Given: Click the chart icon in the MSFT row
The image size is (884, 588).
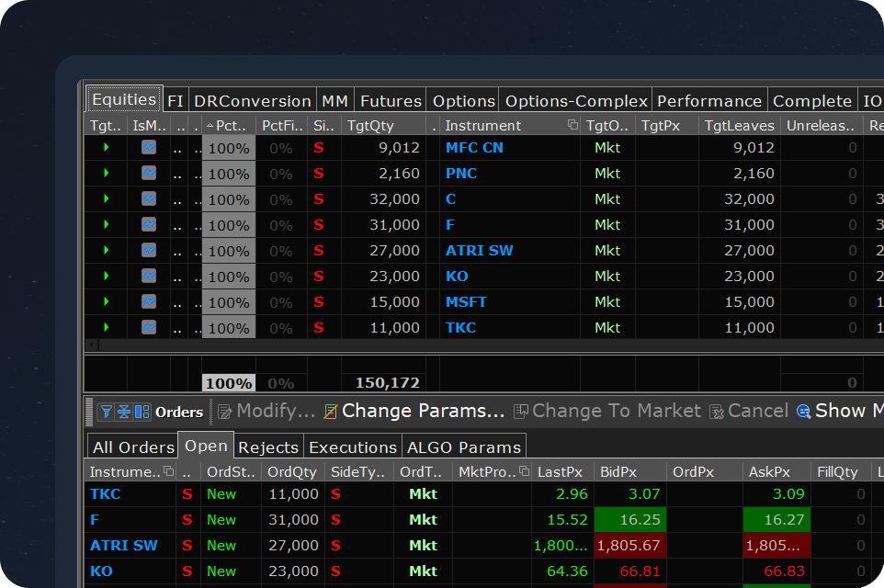Looking at the screenshot, I should pyautogui.click(x=149, y=301).
